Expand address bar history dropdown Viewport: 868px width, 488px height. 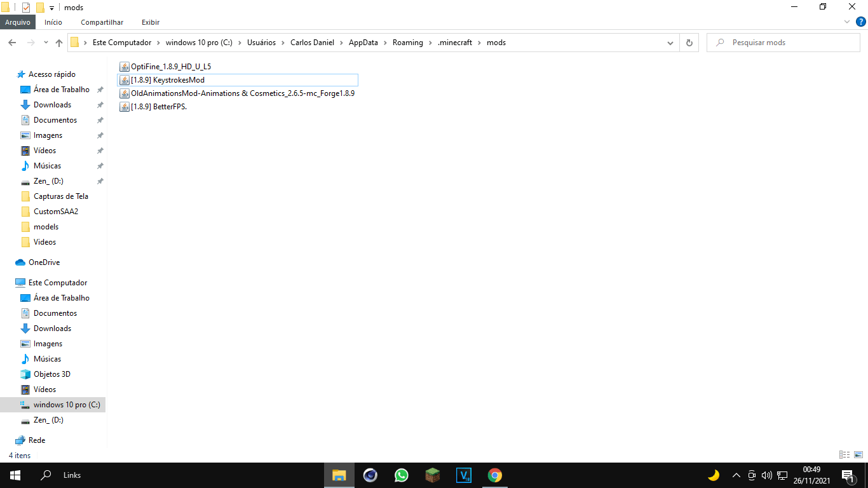click(x=670, y=43)
